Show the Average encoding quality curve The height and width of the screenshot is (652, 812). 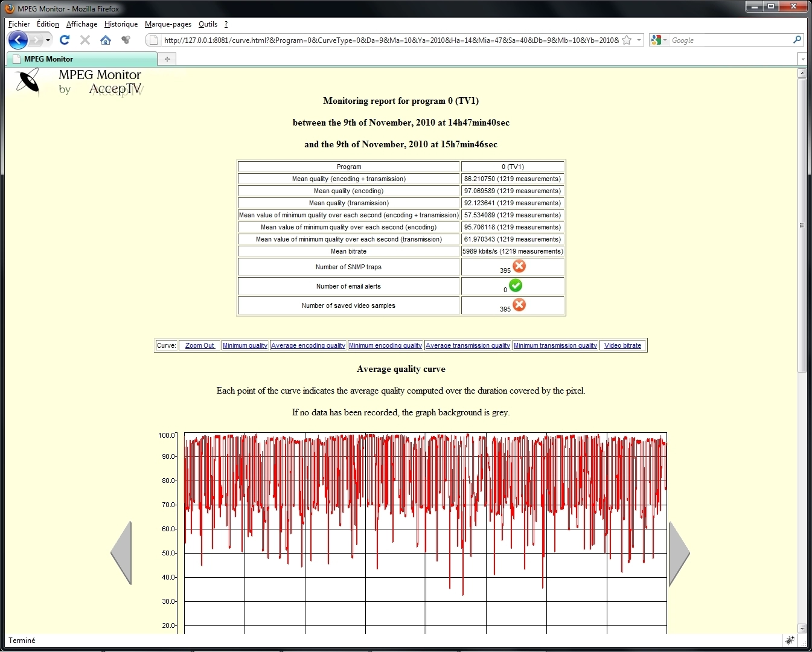pos(308,345)
